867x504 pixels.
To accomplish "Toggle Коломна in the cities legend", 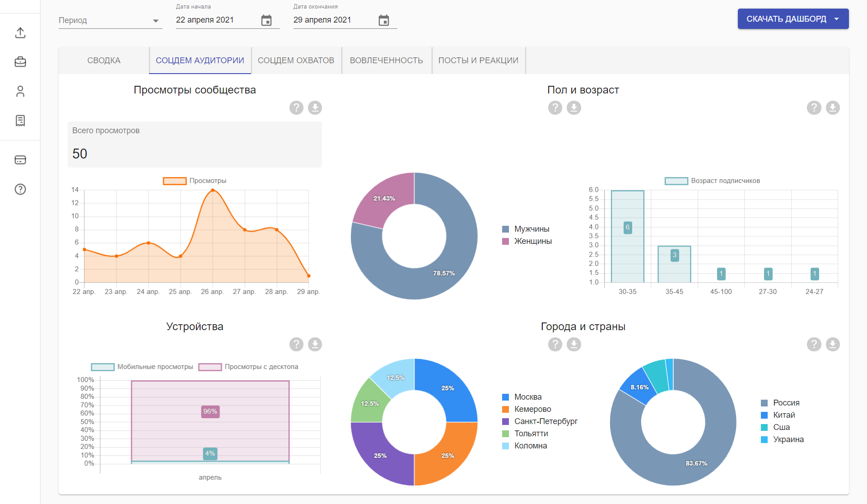I will 525,446.
